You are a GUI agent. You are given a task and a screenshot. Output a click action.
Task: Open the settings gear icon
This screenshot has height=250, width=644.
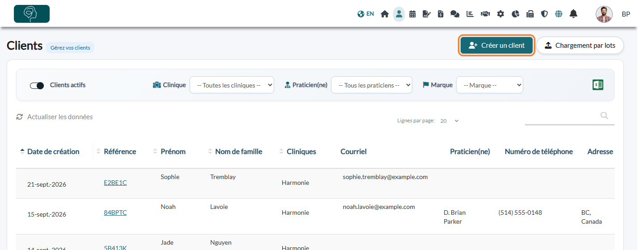[500, 14]
